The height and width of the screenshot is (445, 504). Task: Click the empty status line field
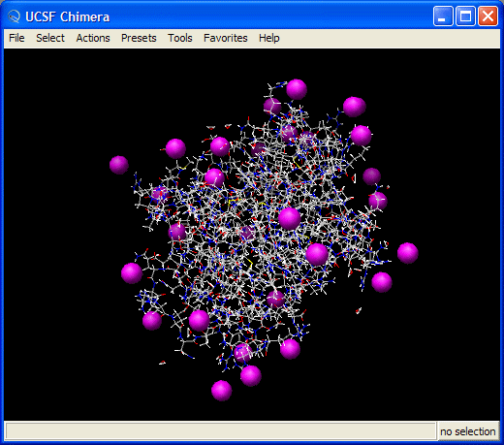(x=221, y=431)
